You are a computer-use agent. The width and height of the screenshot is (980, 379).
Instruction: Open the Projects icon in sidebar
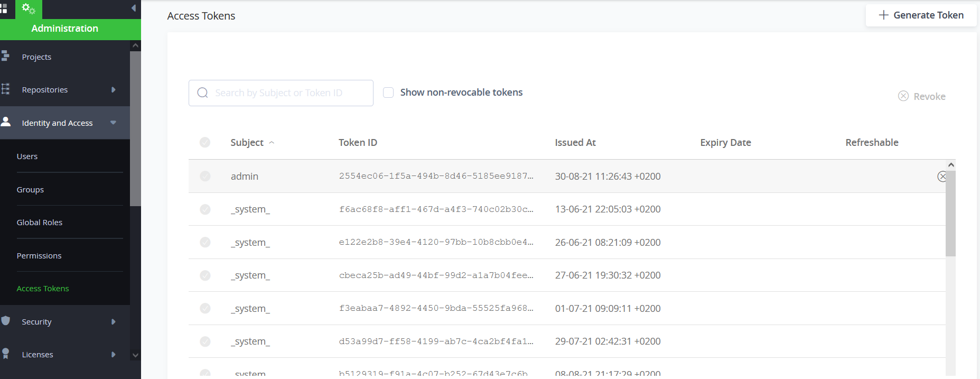[x=5, y=56]
